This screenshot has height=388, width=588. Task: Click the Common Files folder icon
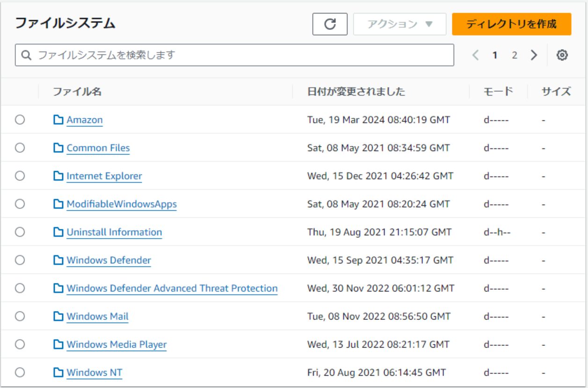58,148
